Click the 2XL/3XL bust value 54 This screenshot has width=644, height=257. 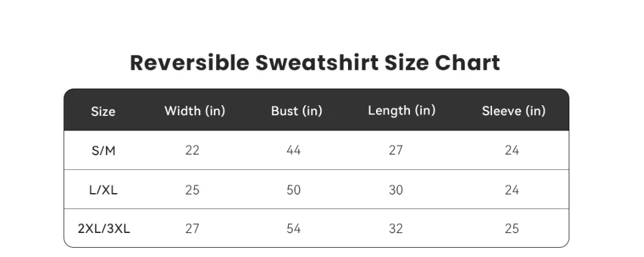293,228
